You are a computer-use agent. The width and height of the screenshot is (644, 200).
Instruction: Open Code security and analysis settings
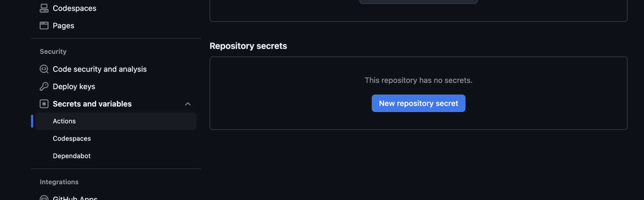(x=99, y=69)
